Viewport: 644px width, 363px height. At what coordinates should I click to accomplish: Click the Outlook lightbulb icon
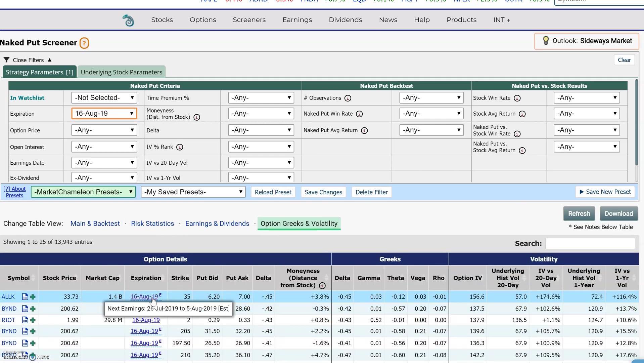coord(546,41)
